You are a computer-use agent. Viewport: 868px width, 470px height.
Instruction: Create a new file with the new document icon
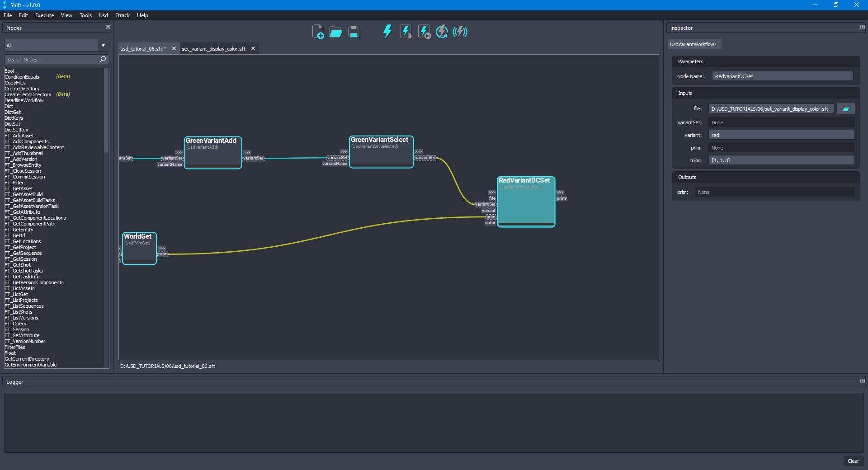tap(318, 32)
